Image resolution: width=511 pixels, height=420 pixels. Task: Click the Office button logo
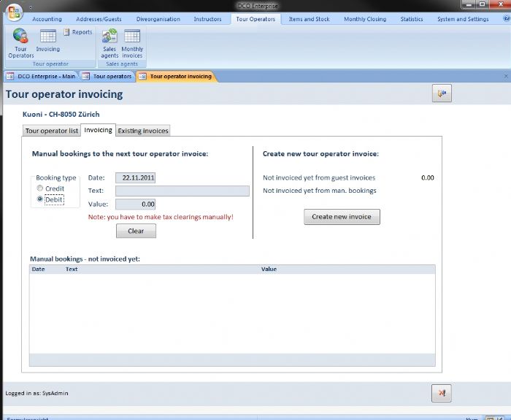[x=15, y=12]
